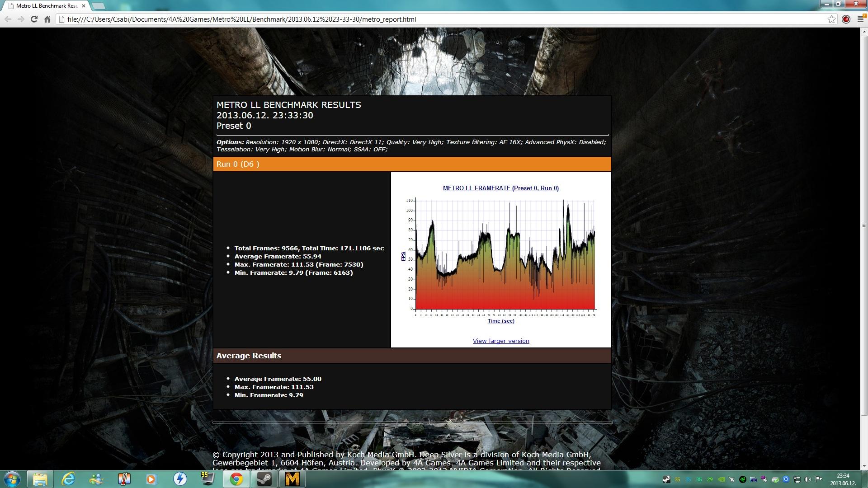Click the page vertical scrollbar
The image size is (868, 488).
click(864, 226)
